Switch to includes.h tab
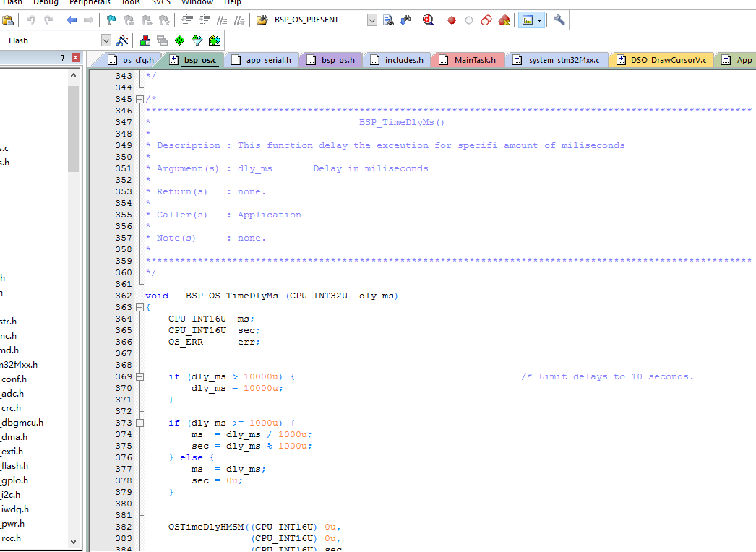Image resolution: width=756 pixels, height=552 pixels. tap(397, 60)
